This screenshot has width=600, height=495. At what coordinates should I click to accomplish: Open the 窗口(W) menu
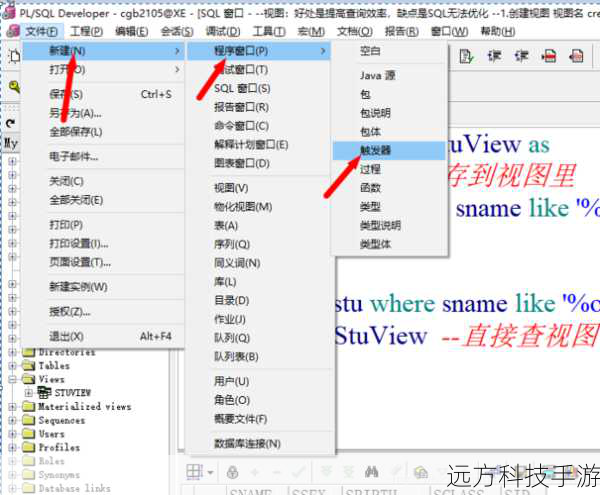449,31
